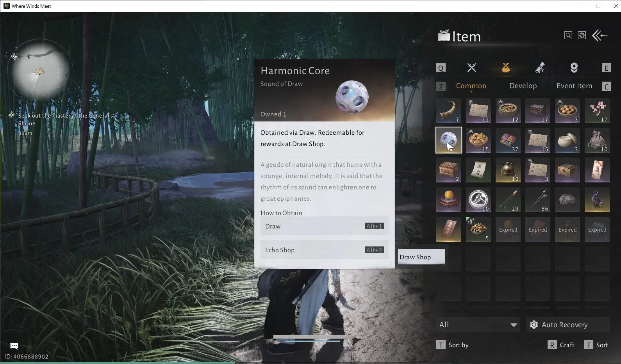The image size is (621, 364).
Task: Open inventory search magnifier
Action: click(568, 36)
